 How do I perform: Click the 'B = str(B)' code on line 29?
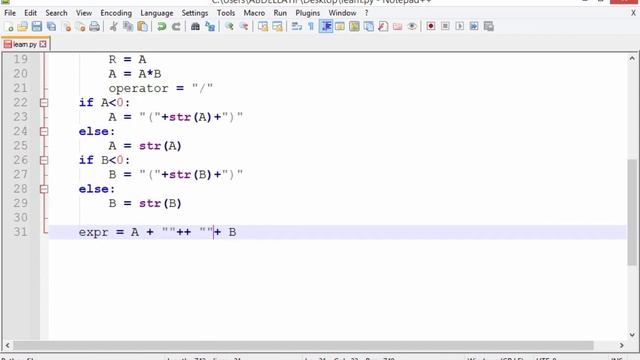[145, 203]
